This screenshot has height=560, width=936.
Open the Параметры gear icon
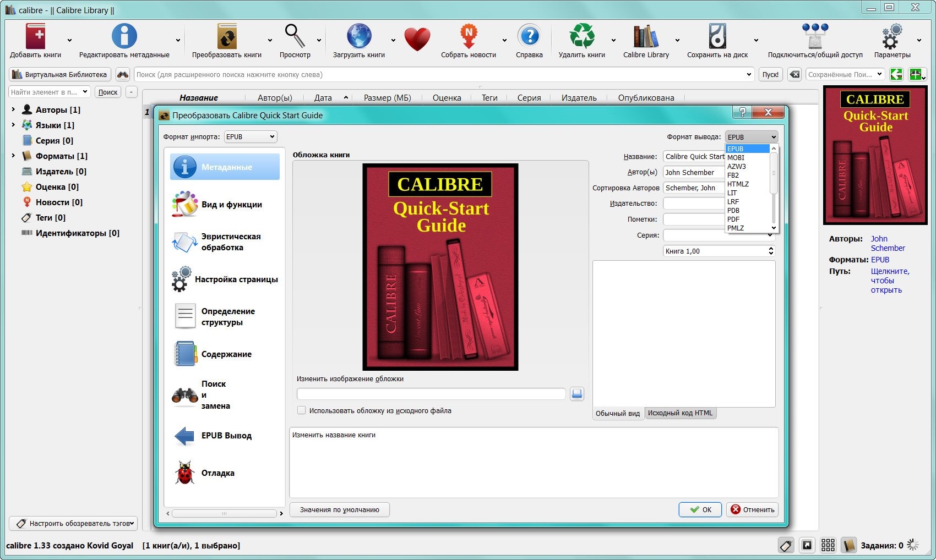[892, 37]
